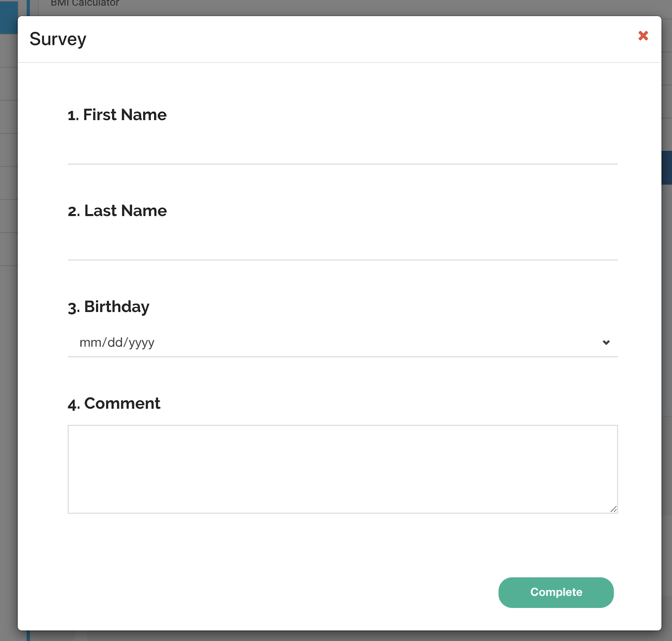The height and width of the screenshot is (641, 672).
Task: Click the Survey dialog title
Action: (58, 39)
